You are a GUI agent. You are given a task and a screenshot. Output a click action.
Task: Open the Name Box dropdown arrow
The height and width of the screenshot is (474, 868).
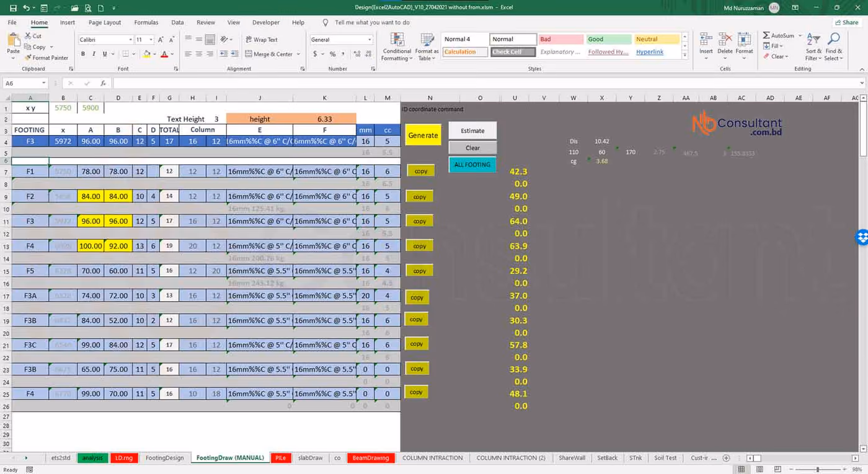43,83
